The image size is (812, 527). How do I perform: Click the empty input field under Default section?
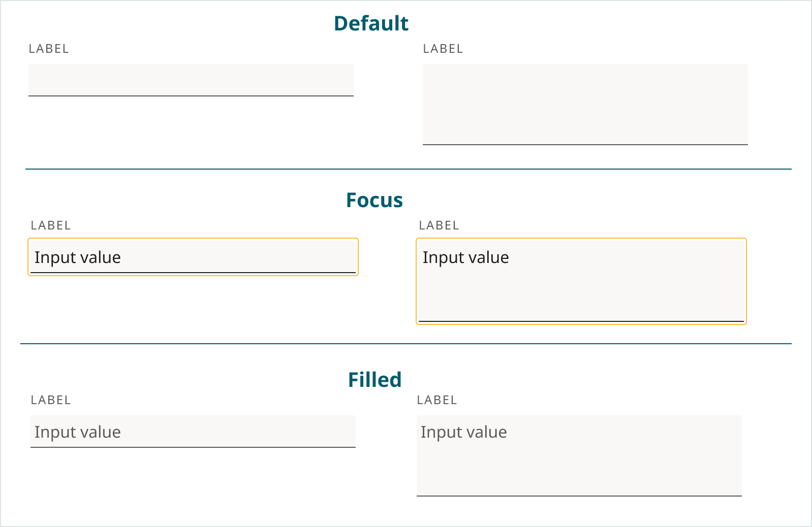point(191,80)
